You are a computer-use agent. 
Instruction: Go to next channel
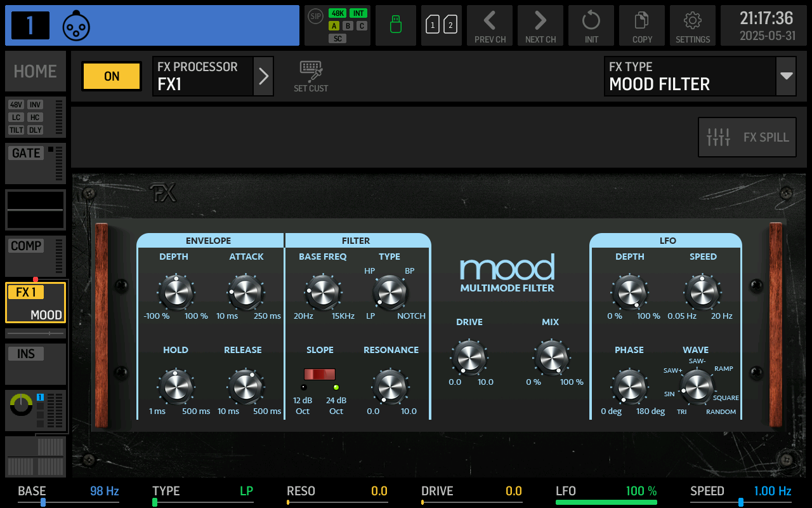point(540,25)
